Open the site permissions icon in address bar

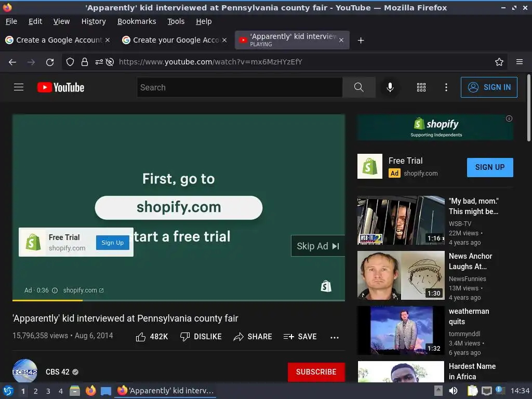pos(99,62)
